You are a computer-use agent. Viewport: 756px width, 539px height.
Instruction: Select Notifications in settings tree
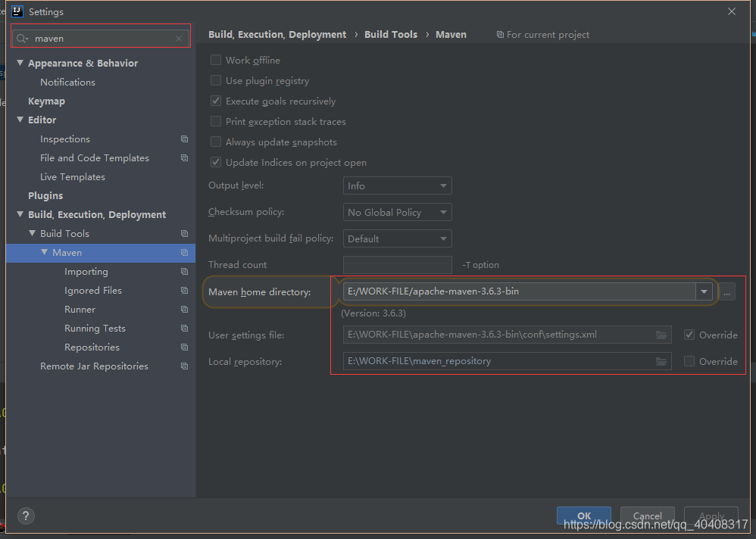tap(67, 83)
